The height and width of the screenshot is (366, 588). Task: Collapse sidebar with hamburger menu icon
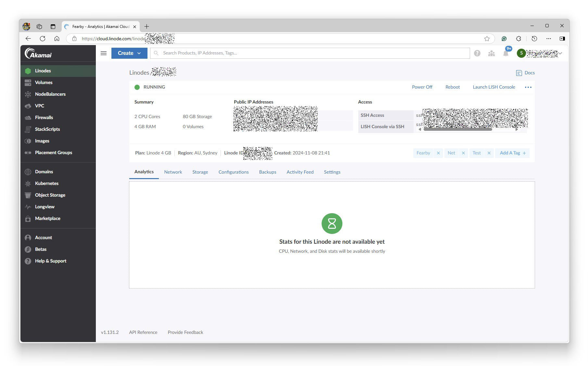coord(104,53)
